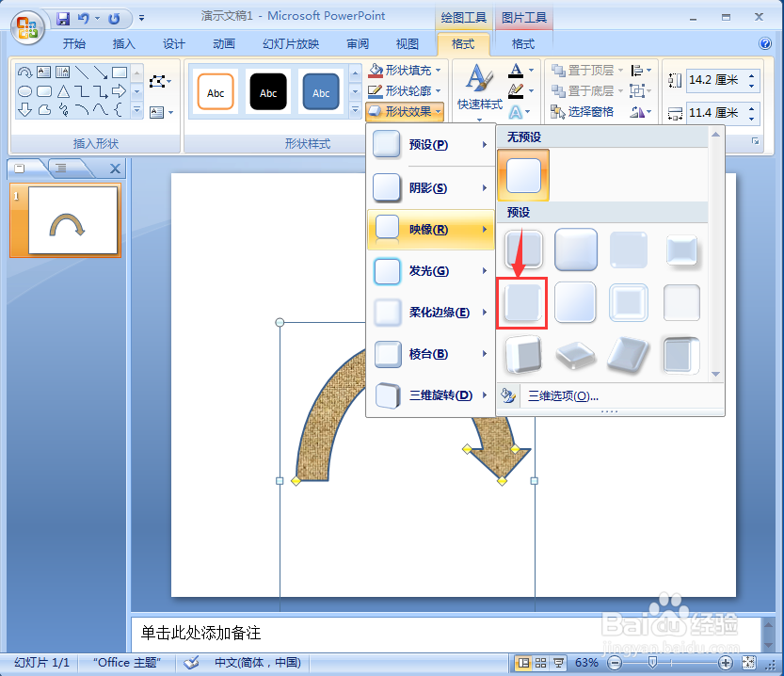
Task: Open the quick access toolbar customize arrow
Action: 142,19
